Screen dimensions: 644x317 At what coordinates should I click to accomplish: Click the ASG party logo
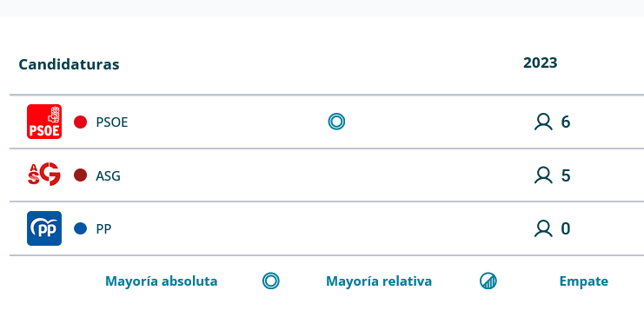(x=44, y=175)
